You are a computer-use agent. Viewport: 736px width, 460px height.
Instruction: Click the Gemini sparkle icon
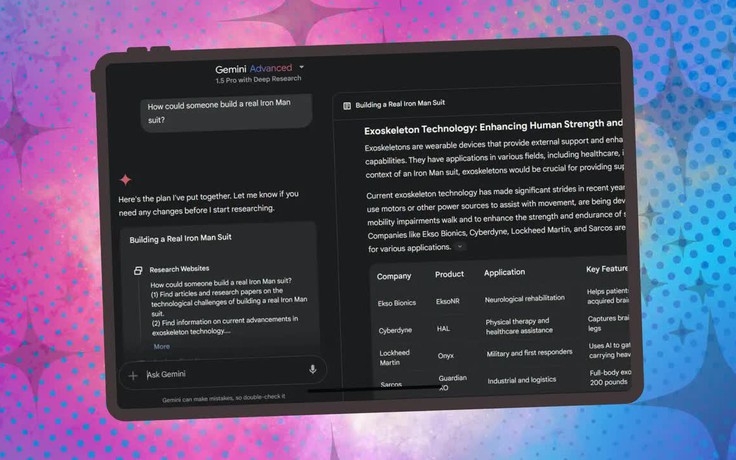click(x=126, y=180)
